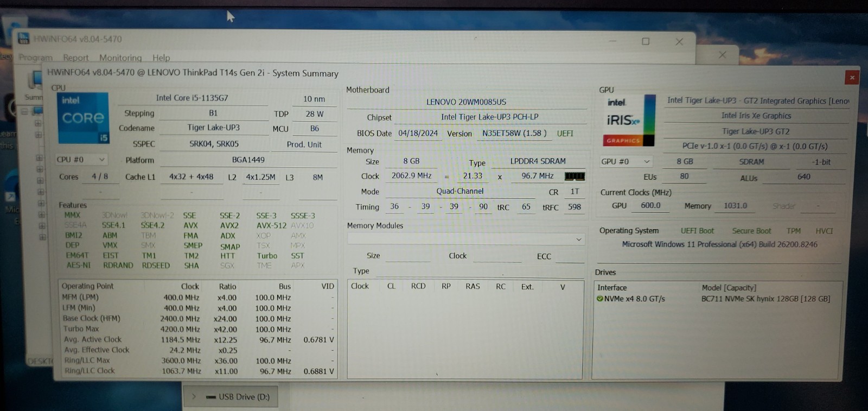Click the Quad-Channel memory mode value

pyautogui.click(x=460, y=191)
